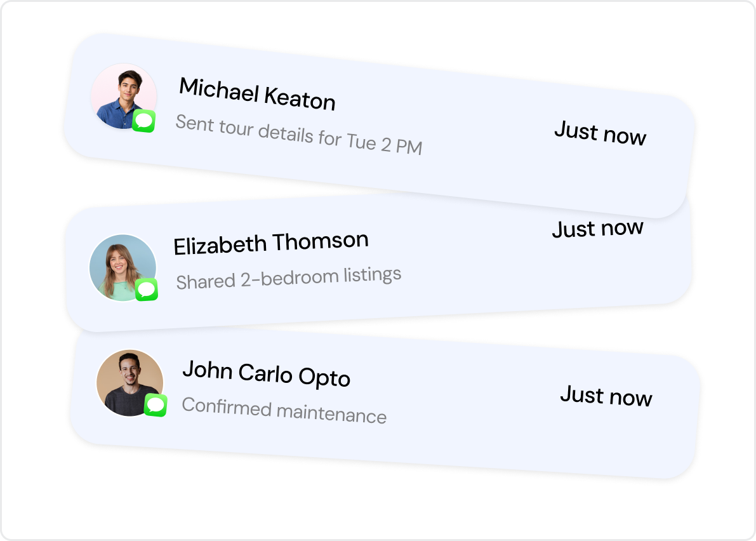
Task: Click the word "Opto" in the bottom card
Action: click(324, 377)
